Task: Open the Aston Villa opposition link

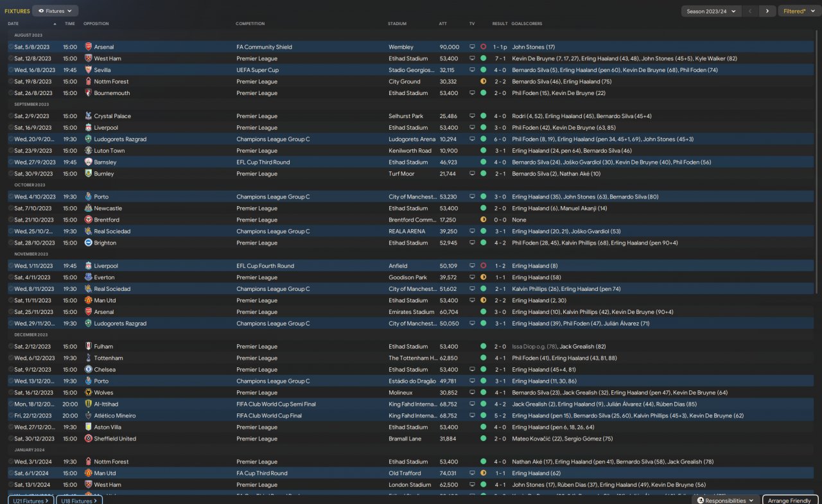Action: (109, 428)
